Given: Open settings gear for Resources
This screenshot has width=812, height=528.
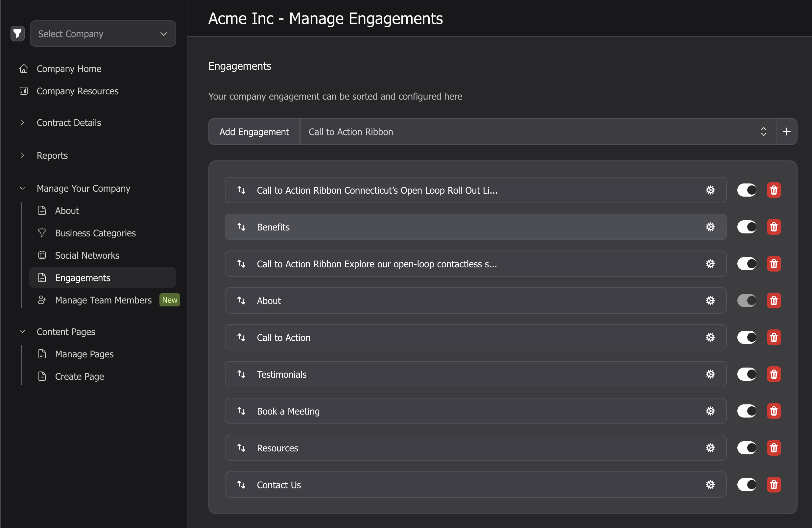Looking at the screenshot, I should (x=710, y=448).
